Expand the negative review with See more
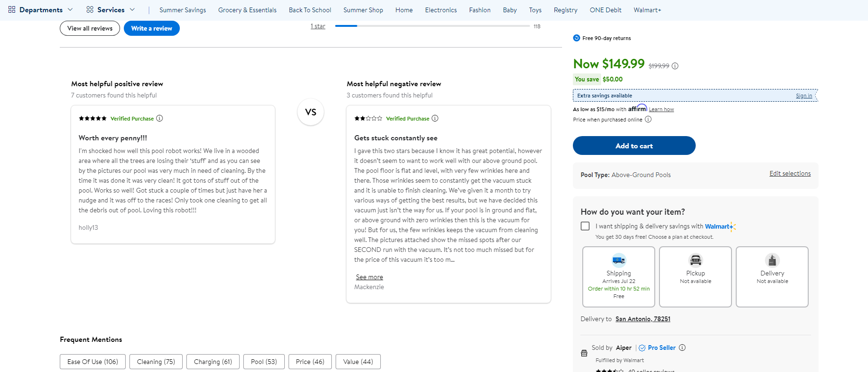The width and height of the screenshot is (868, 372). click(370, 277)
